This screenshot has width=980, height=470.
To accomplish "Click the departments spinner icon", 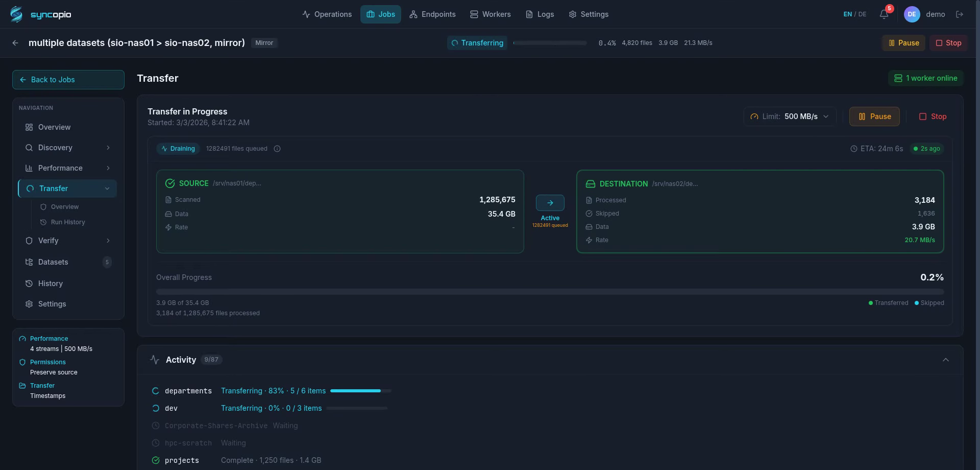I will 156,391.
